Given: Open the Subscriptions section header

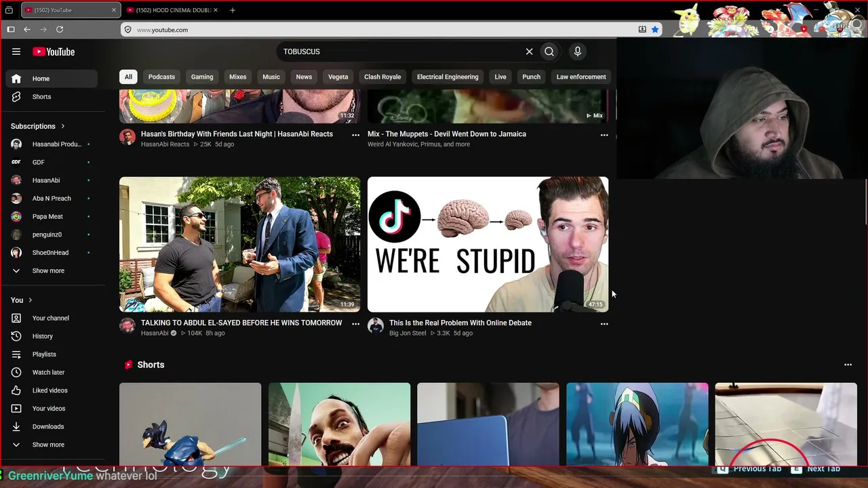Looking at the screenshot, I should [38, 126].
